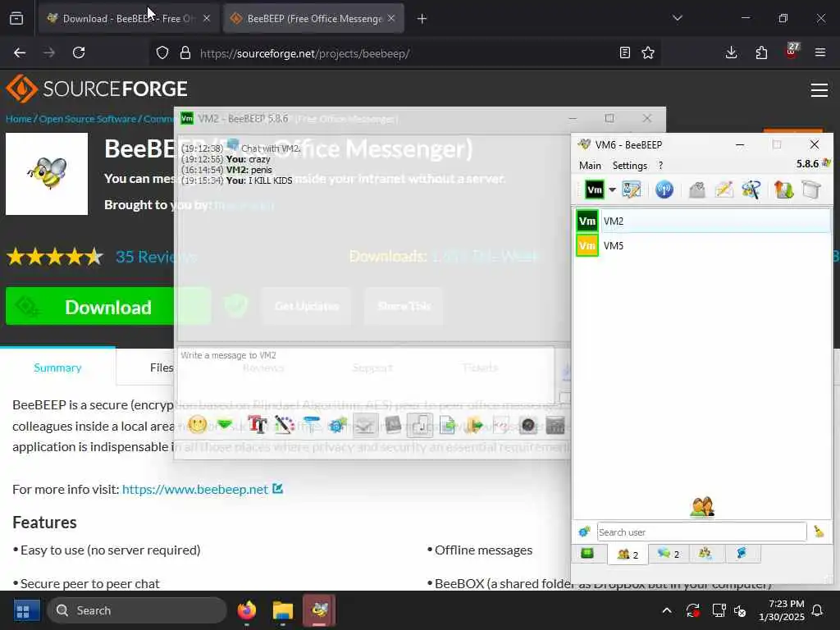Click the Search user field
This screenshot has width=840, height=630.
(701, 532)
